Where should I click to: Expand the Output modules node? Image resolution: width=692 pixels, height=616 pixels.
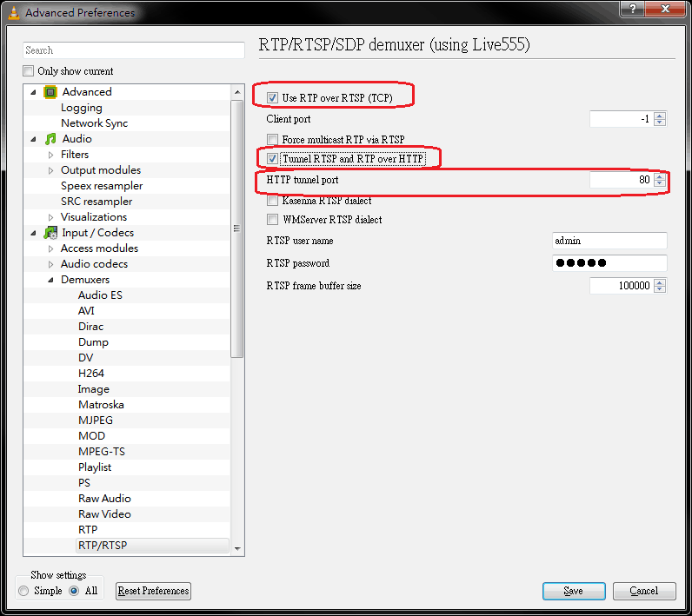pos(50,170)
